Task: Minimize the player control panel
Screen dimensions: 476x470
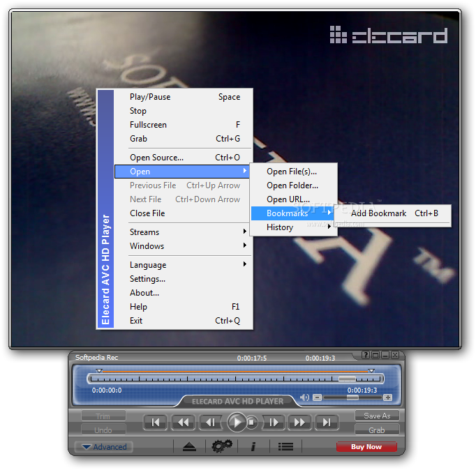Action: point(385,355)
